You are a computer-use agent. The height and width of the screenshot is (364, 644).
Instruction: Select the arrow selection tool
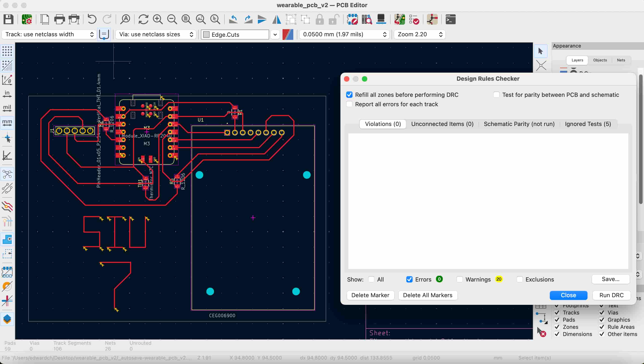(x=540, y=51)
